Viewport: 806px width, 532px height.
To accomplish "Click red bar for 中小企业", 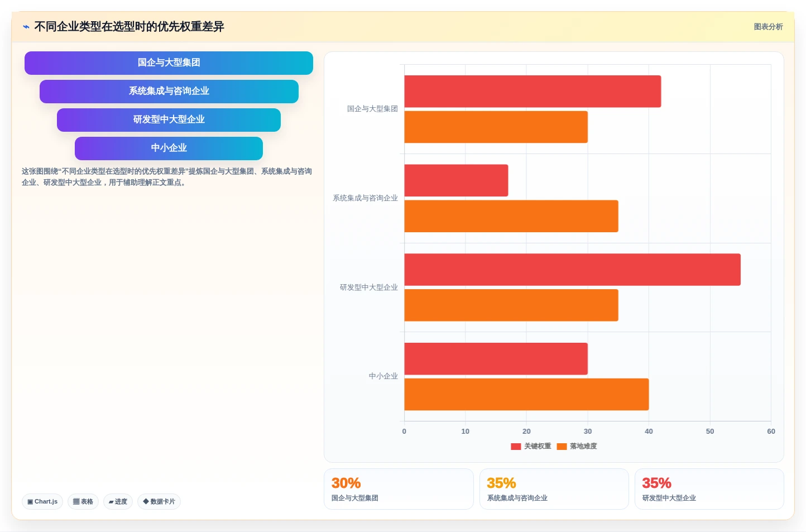I will 496,359.
